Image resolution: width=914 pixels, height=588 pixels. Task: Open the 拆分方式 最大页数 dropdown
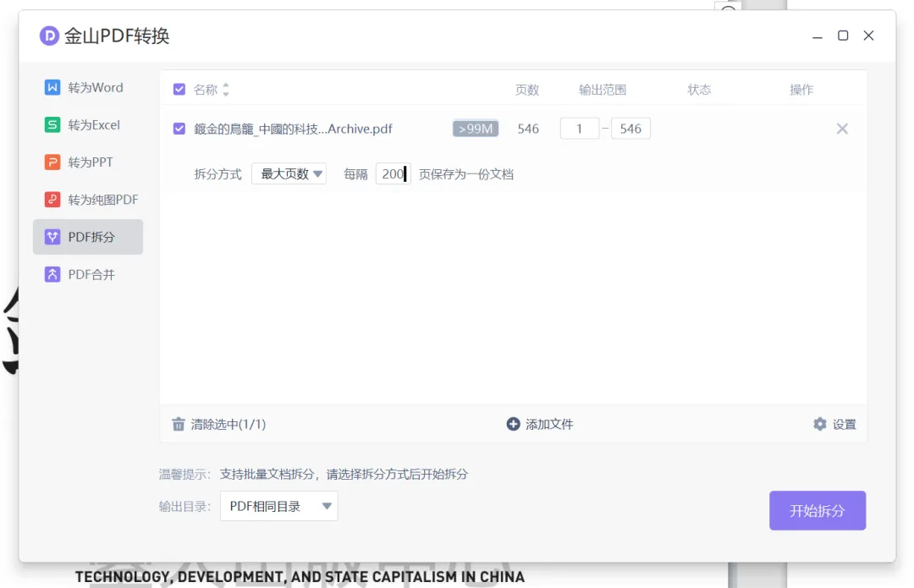[289, 173]
